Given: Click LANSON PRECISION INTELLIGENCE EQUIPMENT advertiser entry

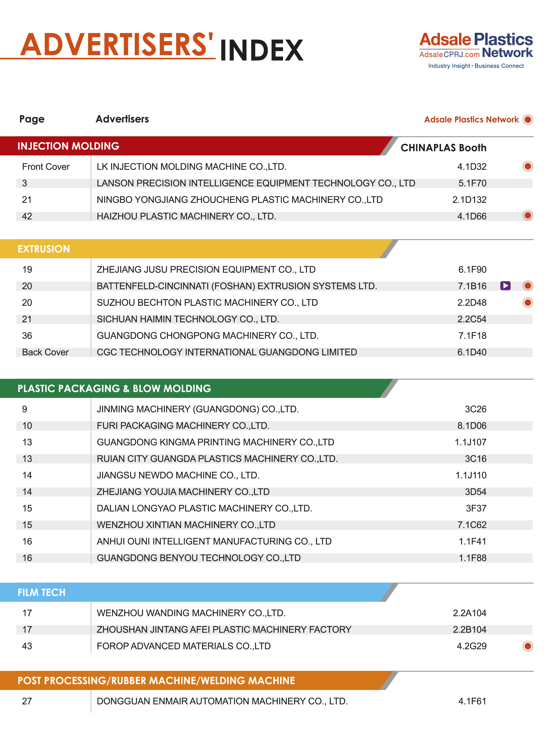Looking at the screenshot, I should (256, 183).
